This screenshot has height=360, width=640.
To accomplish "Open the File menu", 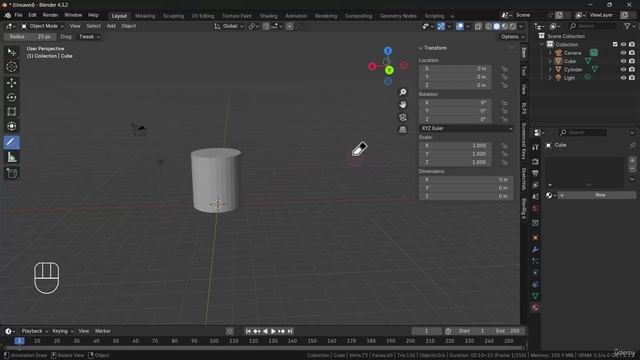I will [18, 15].
